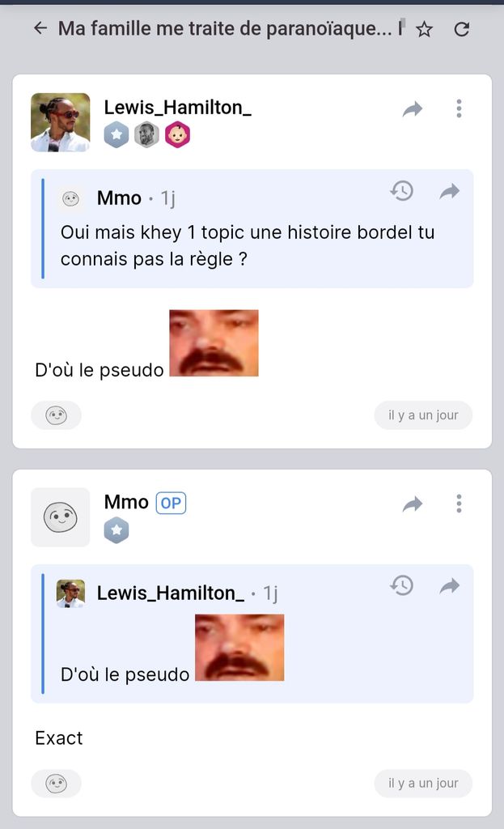
Task: Click the blue star badge under Lewis_Hamilton_
Action: pos(116,134)
